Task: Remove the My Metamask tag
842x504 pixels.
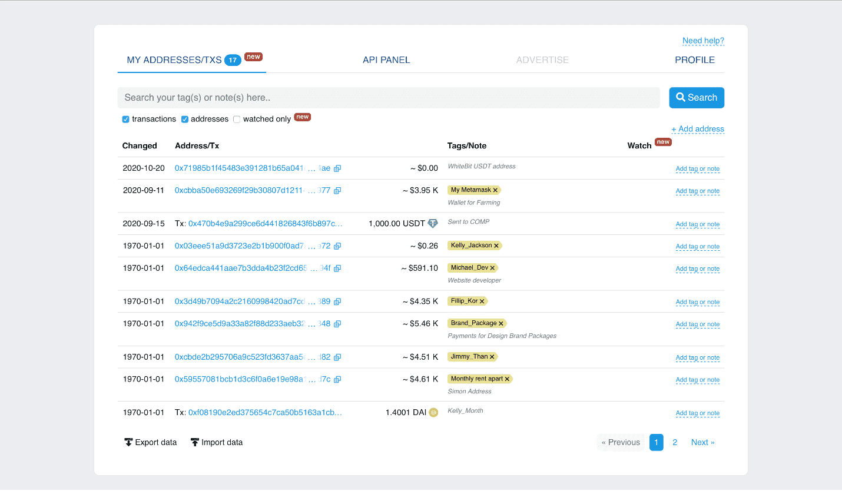Action: click(x=495, y=190)
